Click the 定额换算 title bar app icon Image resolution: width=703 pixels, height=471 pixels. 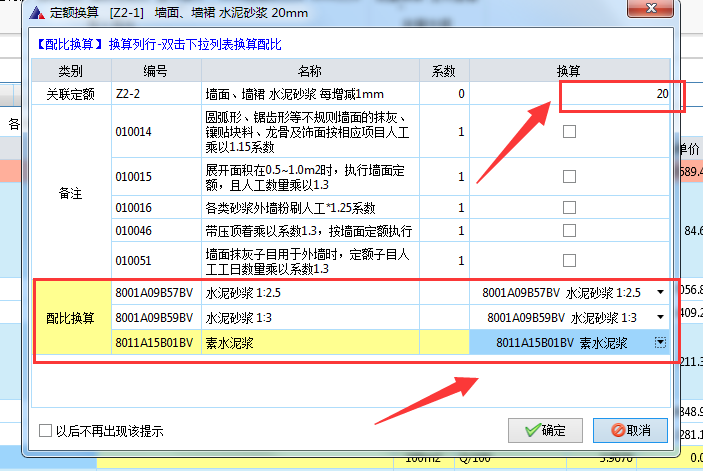(x=37, y=13)
